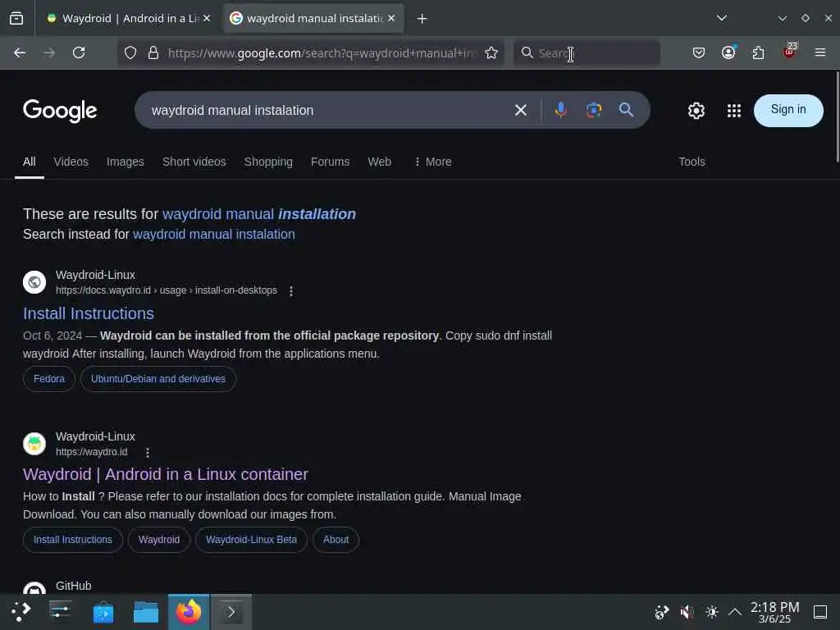The image size is (840, 630).
Task: Go back to the previous page
Action: [20, 52]
